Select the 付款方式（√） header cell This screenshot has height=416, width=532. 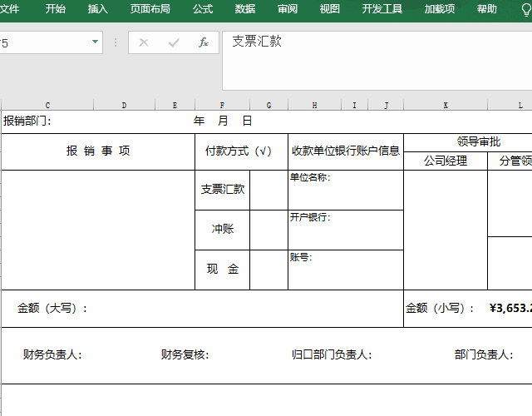[241, 151]
